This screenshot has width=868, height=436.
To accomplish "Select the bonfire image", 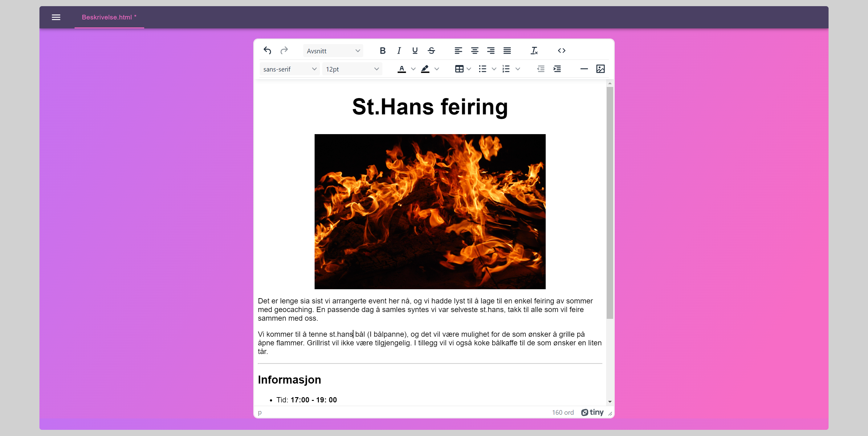I will [430, 212].
